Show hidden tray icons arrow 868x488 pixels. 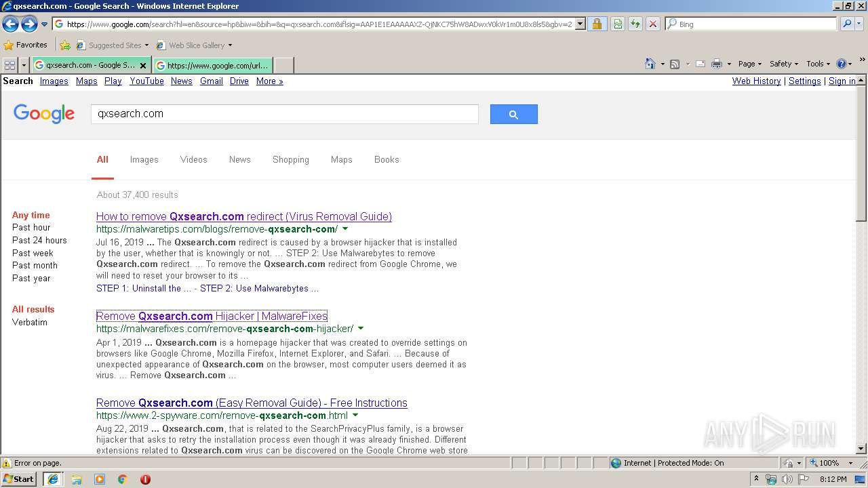click(757, 479)
